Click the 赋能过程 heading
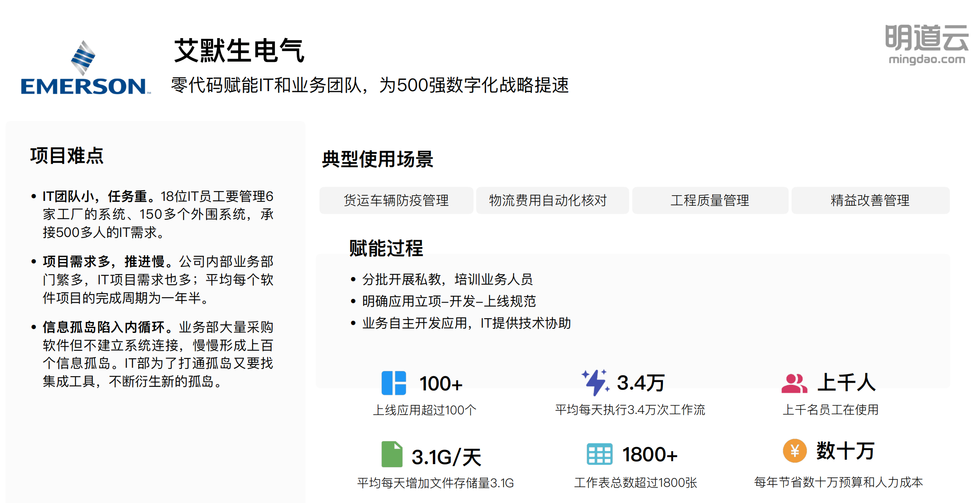This screenshot has height=503, width=980. (386, 248)
